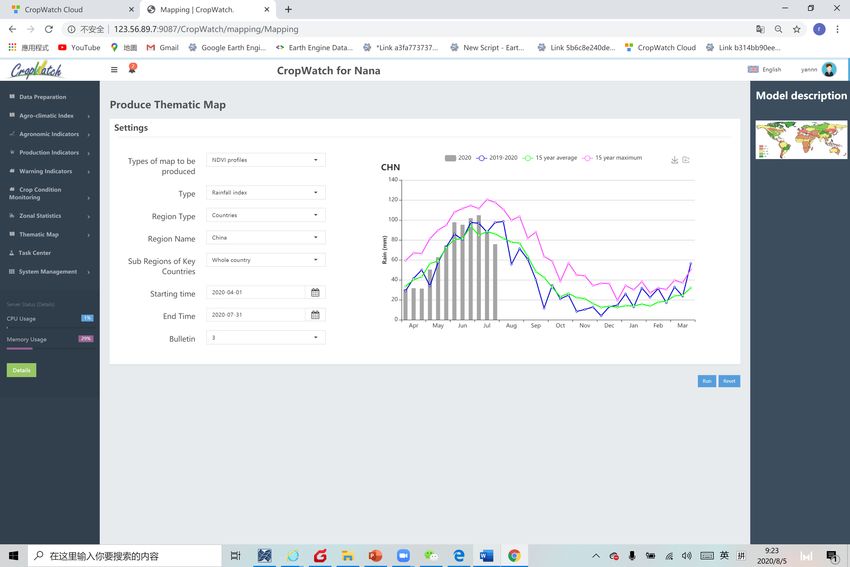
Task: Click the yannn user avatar
Action: pos(829,69)
